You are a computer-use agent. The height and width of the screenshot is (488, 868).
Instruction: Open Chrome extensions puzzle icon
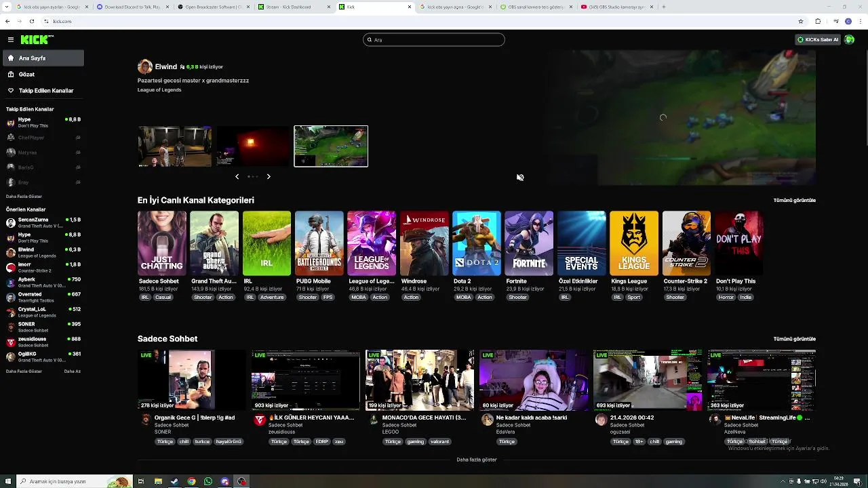click(x=818, y=21)
